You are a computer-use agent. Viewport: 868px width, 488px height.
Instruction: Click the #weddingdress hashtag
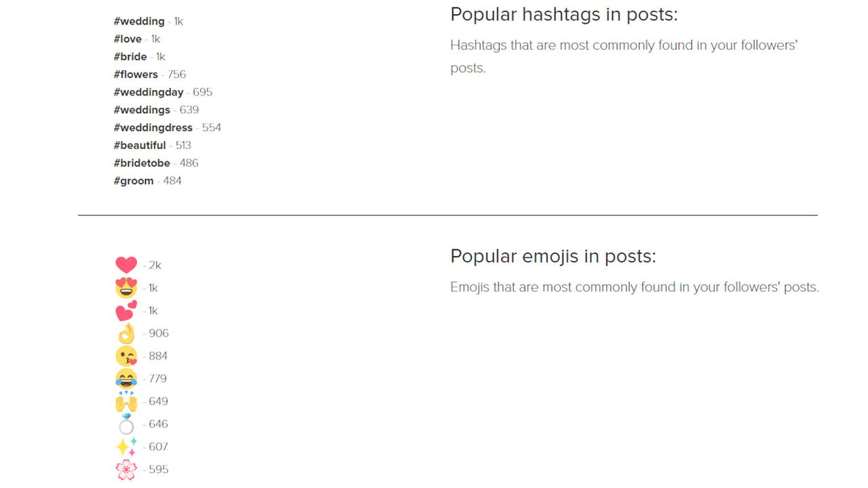[x=153, y=127]
